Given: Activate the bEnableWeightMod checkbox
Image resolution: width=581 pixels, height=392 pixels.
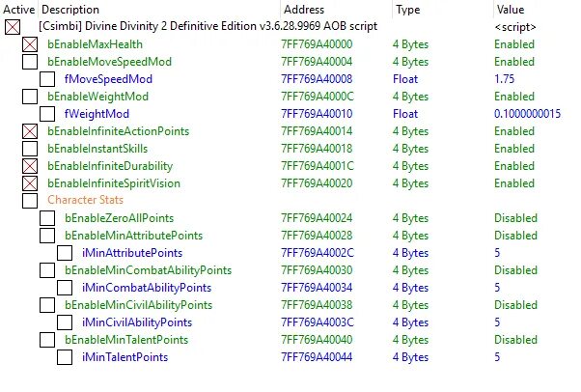Looking at the screenshot, I should [x=30, y=97].
